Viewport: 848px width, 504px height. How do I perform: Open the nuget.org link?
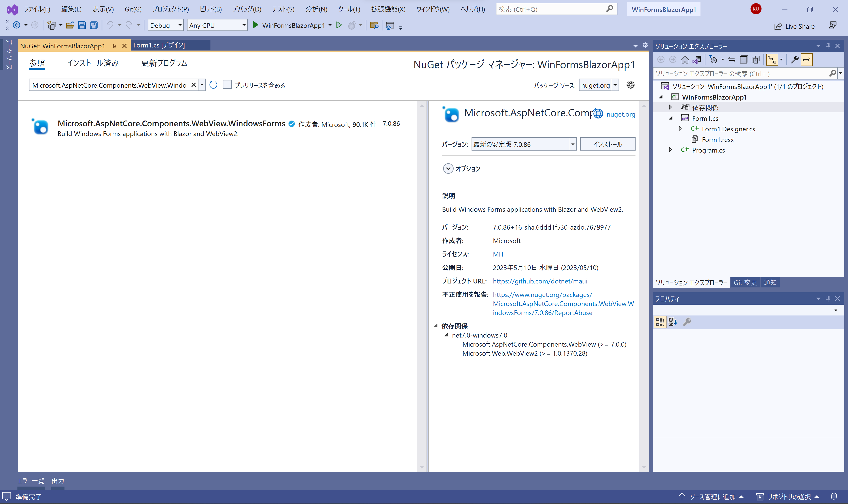point(621,114)
